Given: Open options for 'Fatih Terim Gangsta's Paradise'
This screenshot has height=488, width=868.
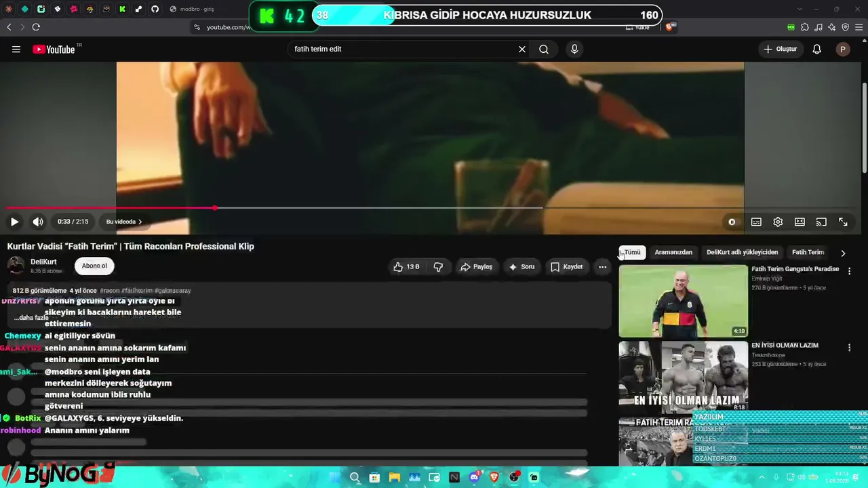Looking at the screenshot, I should [x=849, y=271].
